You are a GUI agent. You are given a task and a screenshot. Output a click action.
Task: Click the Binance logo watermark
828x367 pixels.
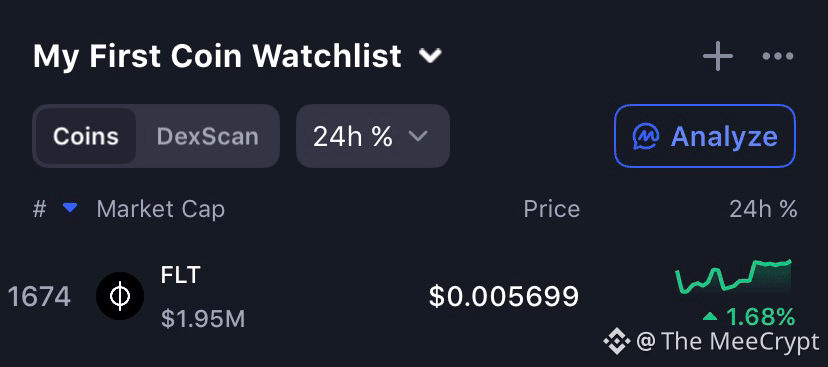[x=617, y=342]
